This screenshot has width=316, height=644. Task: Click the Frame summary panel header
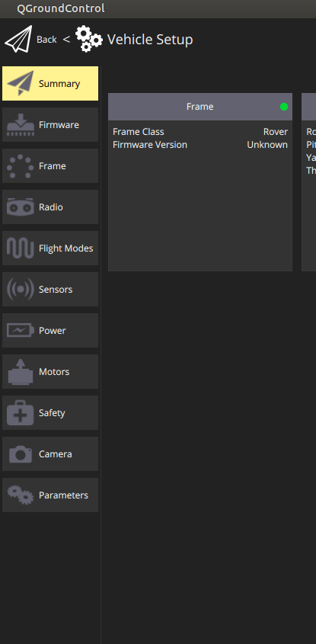(x=199, y=107)
